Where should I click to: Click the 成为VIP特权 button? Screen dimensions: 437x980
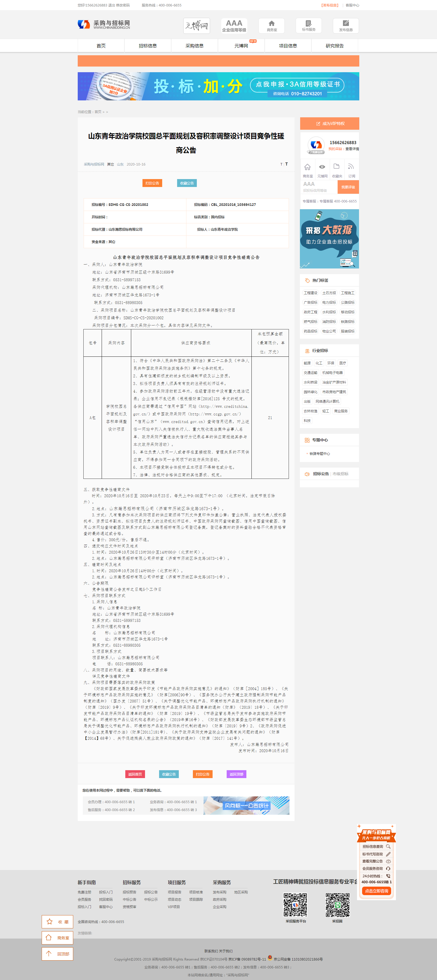click(329, 124)
